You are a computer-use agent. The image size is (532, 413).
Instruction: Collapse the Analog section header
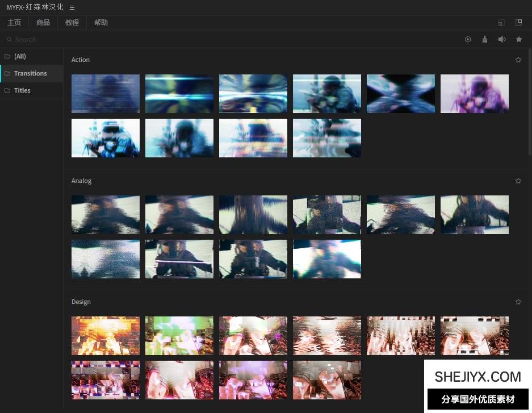click(81, 181)
